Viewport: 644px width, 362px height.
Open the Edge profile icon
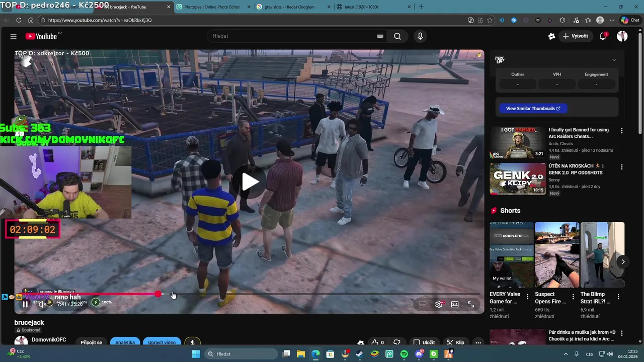pyautogui.click(x=600, y=20)
